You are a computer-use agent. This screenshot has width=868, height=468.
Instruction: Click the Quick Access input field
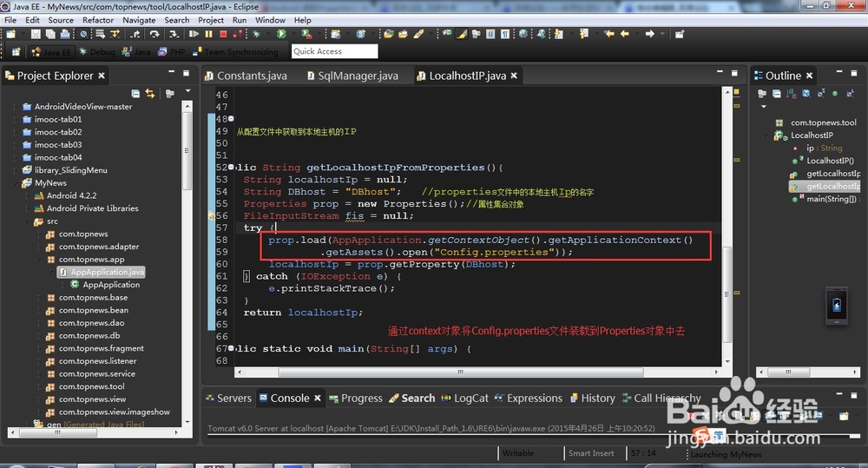335,51
